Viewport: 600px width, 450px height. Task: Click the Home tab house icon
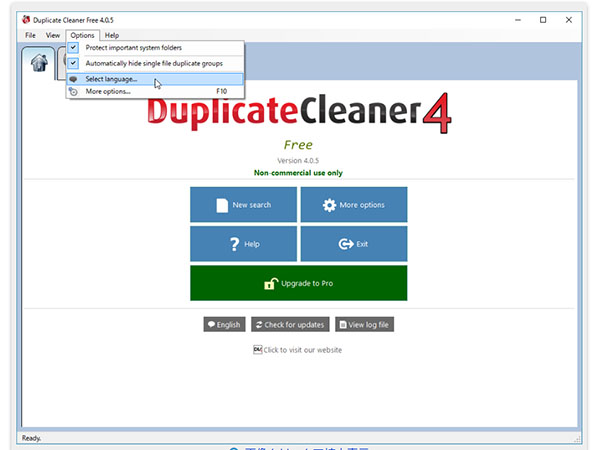(x=40, y=62)
